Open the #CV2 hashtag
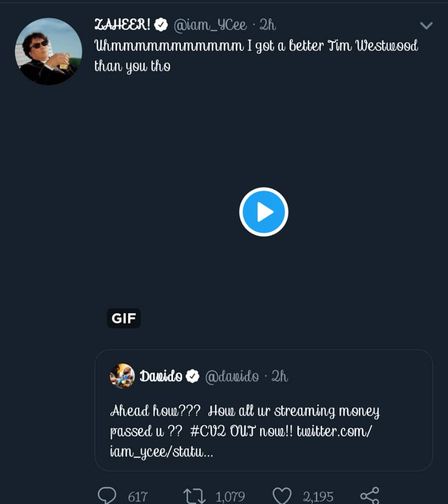 [x=203, y=432]
